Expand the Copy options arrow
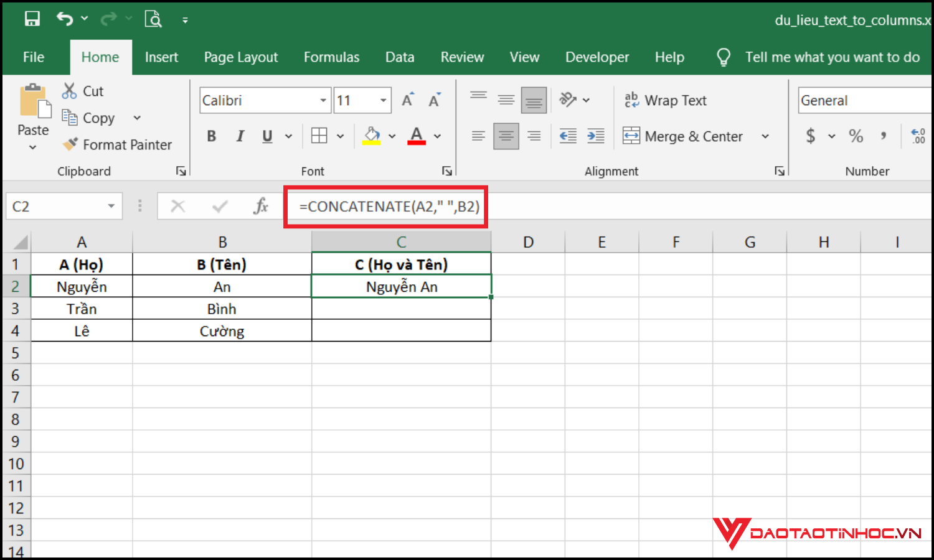The image size is (934, 560). click(x=137, y=118)
